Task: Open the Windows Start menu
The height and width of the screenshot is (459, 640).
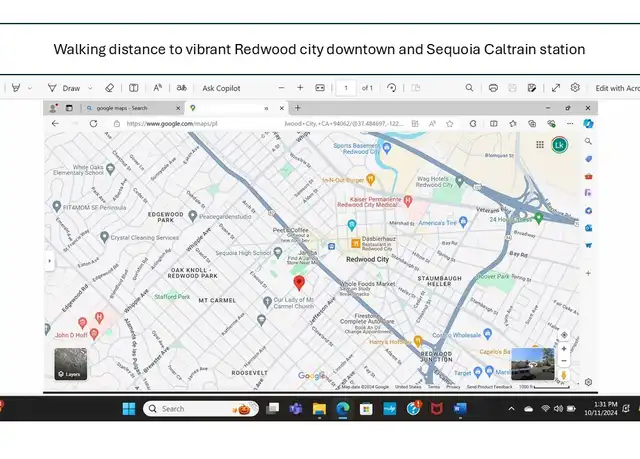Action: pos(129,408)
